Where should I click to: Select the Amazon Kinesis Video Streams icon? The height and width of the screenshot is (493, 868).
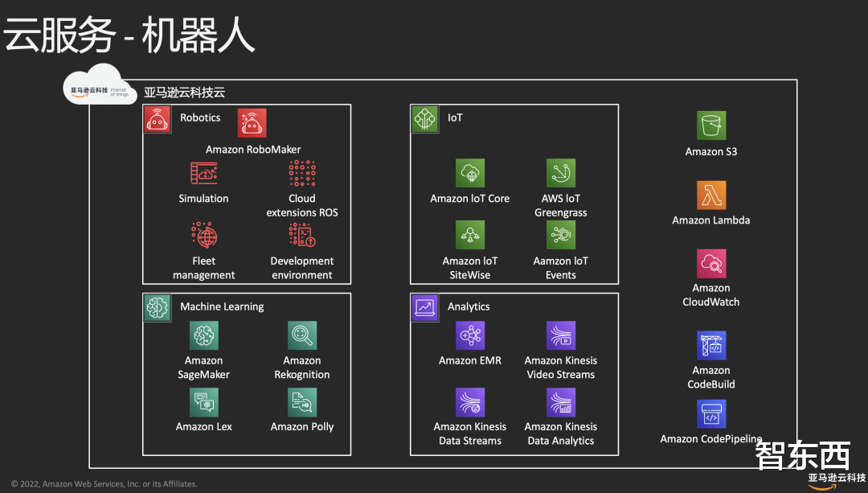[560, 335]
